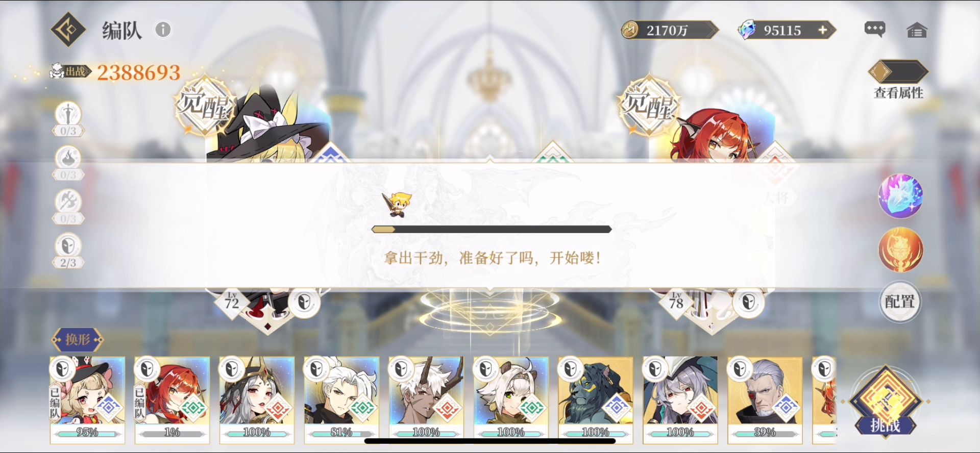Start battle with 挑战 button
The width and height of the screenshot is (980, 453).
tap(886, 401)
